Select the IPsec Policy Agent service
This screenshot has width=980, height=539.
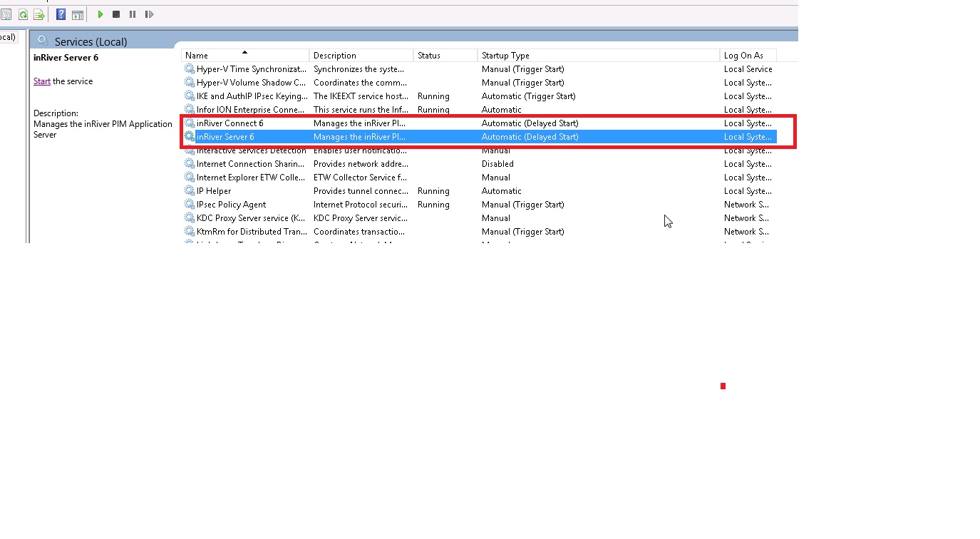(x=232, y=205)
